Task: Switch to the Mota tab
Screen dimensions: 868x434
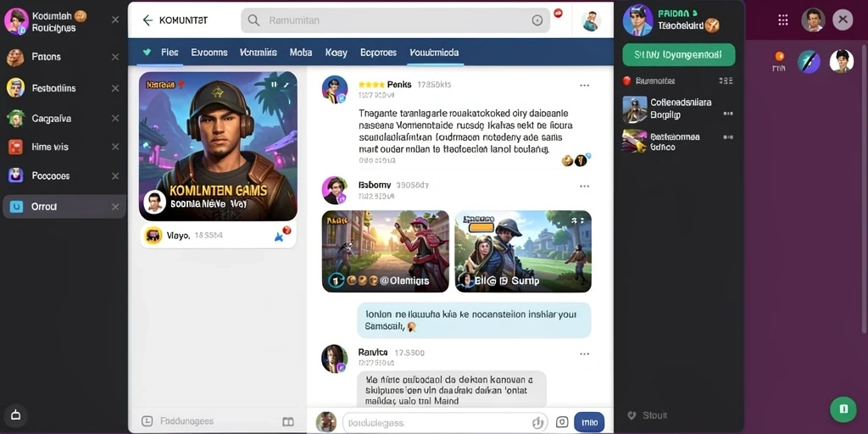Action: pyautogui.click(x=301, y=53)
